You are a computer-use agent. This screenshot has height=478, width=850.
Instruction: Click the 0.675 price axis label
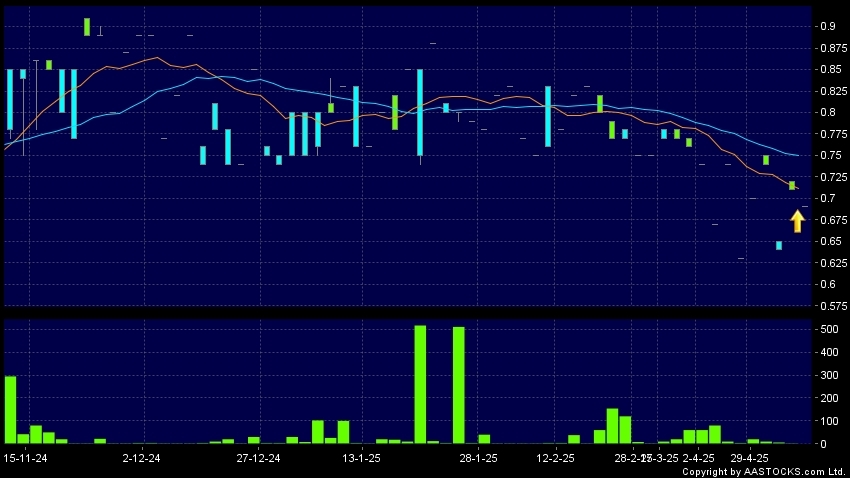click(x=834, y=220)
